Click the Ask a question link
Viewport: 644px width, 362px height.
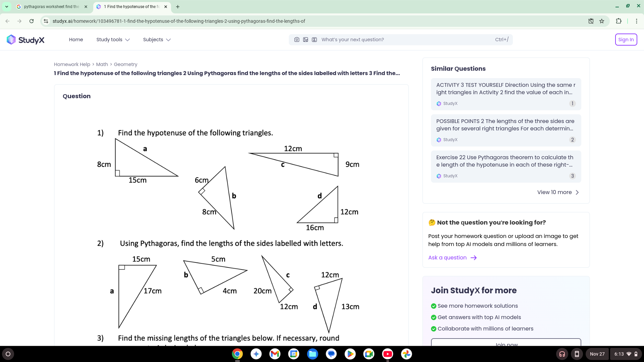452,258
